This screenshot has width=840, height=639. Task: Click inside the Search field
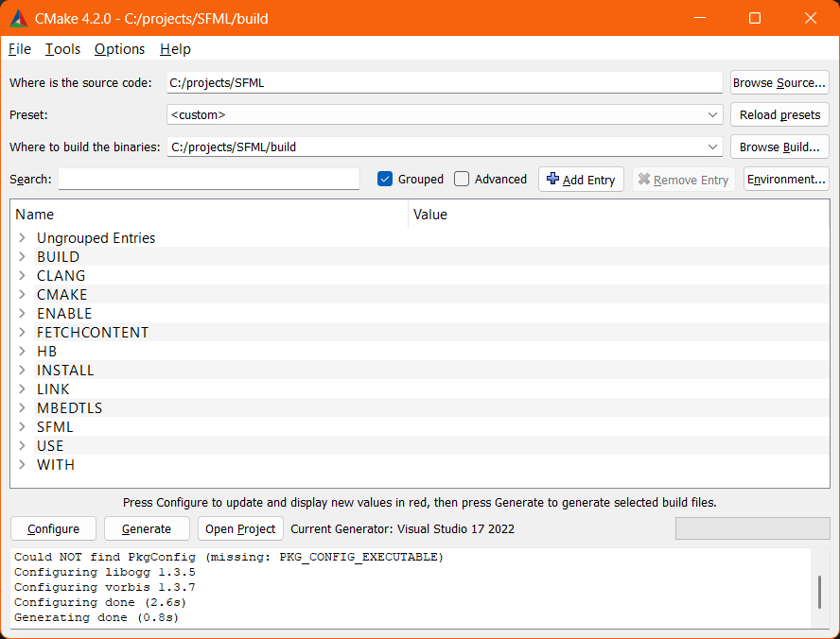click(x=208, y=179)
